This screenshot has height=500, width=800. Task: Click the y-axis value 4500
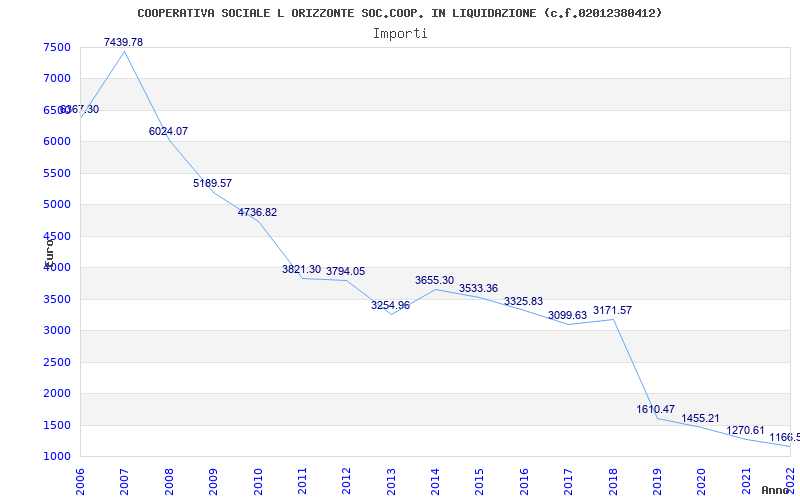57,236
